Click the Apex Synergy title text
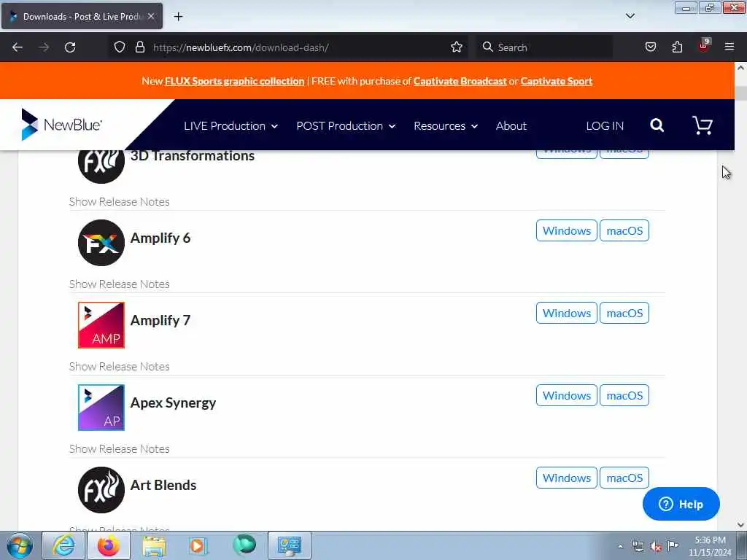The image size is (747, 560). pos(173,402)
